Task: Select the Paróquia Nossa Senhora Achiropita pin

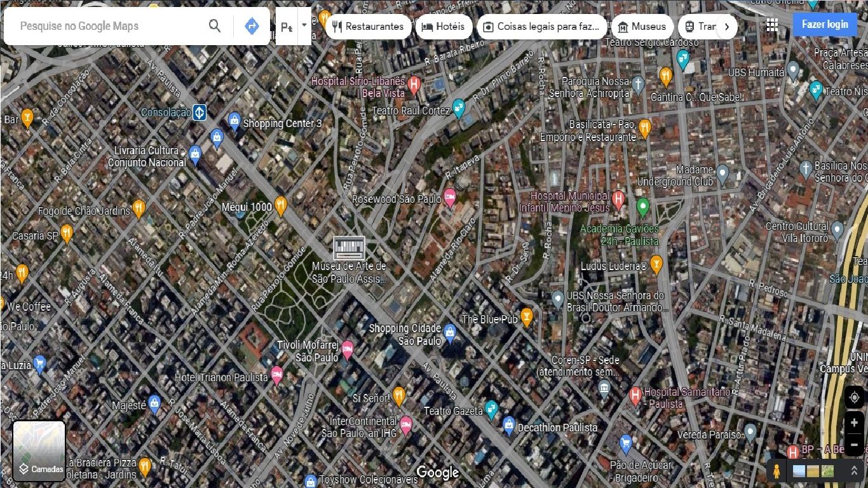Action: (x=638, y=84)
